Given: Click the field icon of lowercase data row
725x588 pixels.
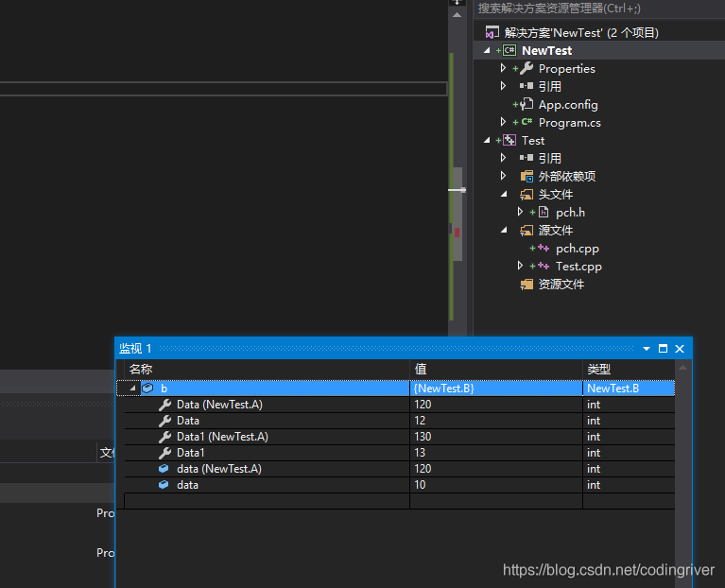Looking at the screenshot, I should coord(164,485).
